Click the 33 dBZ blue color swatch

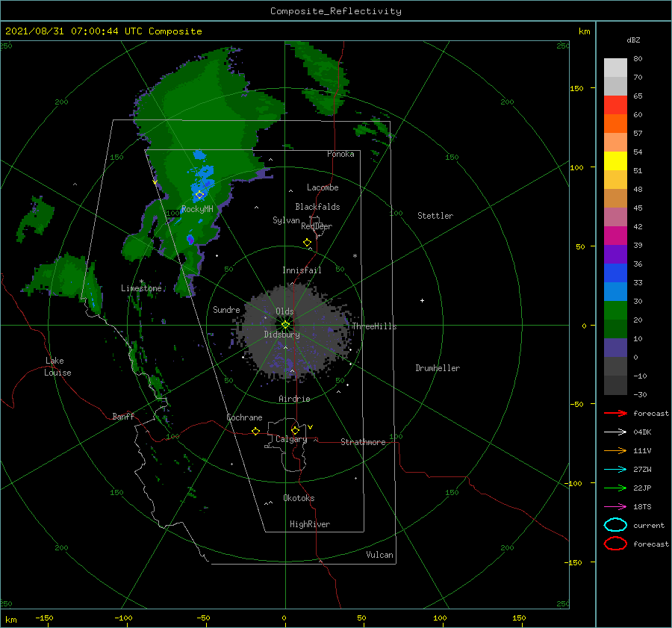point(615,273)
